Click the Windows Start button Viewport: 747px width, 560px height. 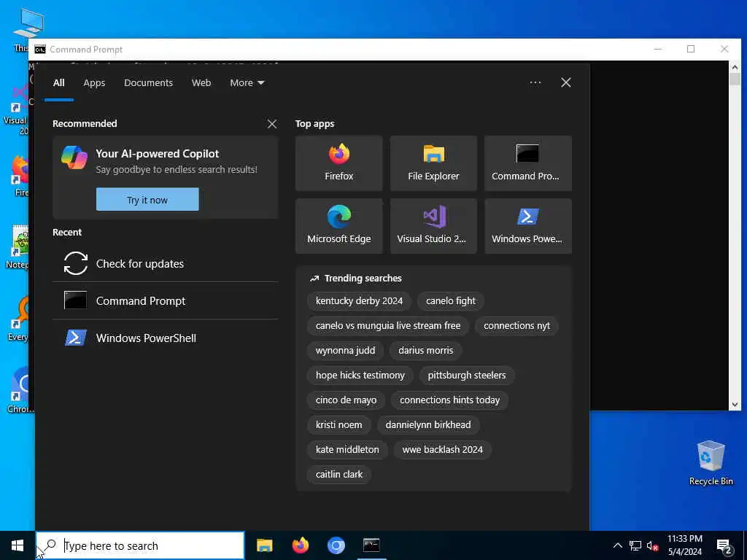coord(18,545)
